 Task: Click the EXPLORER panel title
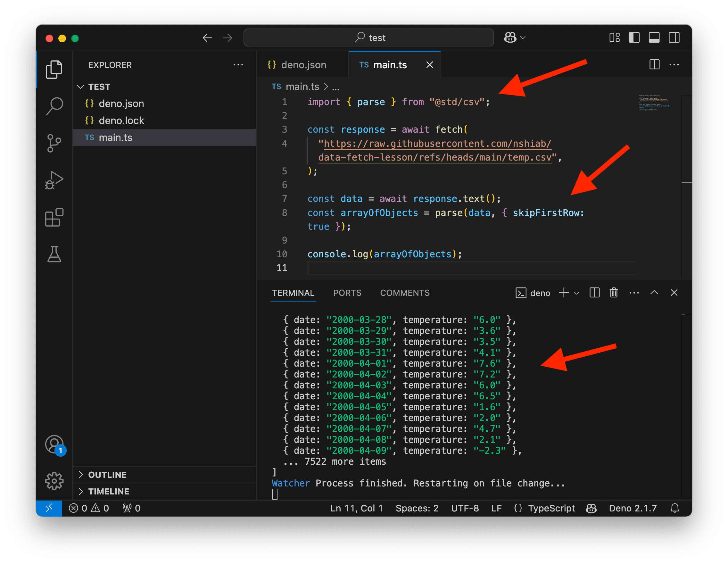click(110, 65)
